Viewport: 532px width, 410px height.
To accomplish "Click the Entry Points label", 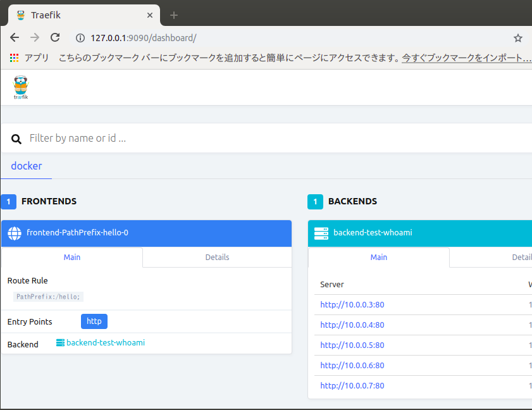I will click(x=30, y=322).
